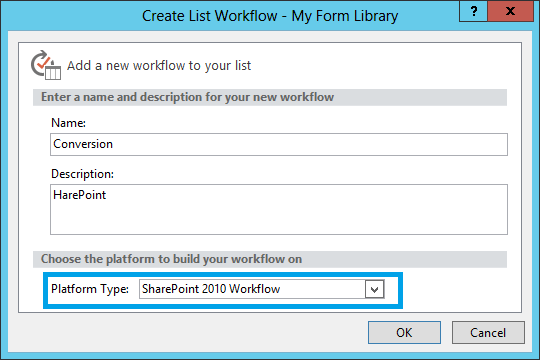Click 'Choose the platform to build' section header
The image size is (540, 360).
point(270,259)
